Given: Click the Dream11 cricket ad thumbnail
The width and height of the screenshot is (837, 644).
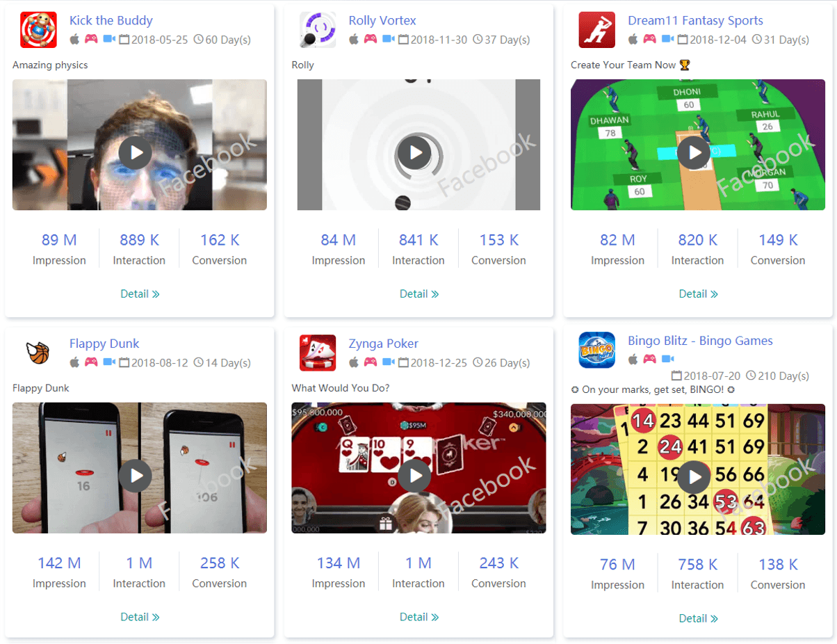Looking at the screenshot, I should coord(698,145).
